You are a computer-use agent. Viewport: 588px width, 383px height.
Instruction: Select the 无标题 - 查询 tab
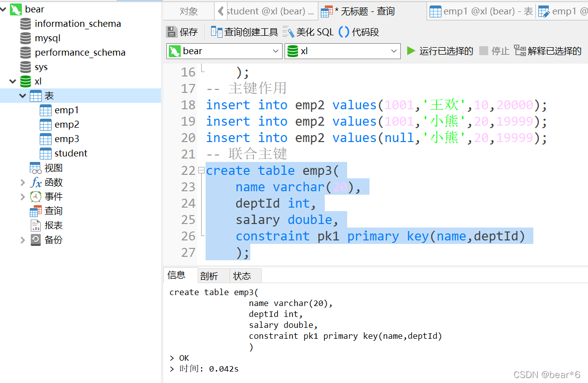point(373,11)
